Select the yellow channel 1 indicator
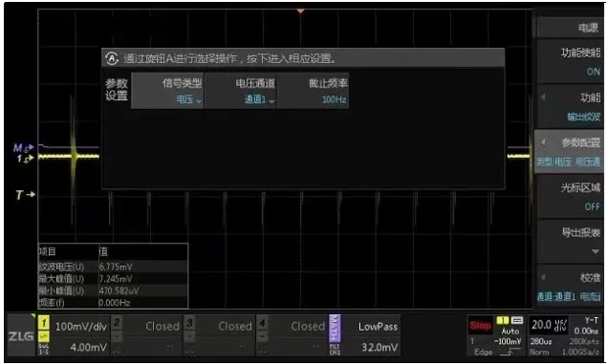This screenshot has height=364, width=606. (x=43, y=323)
